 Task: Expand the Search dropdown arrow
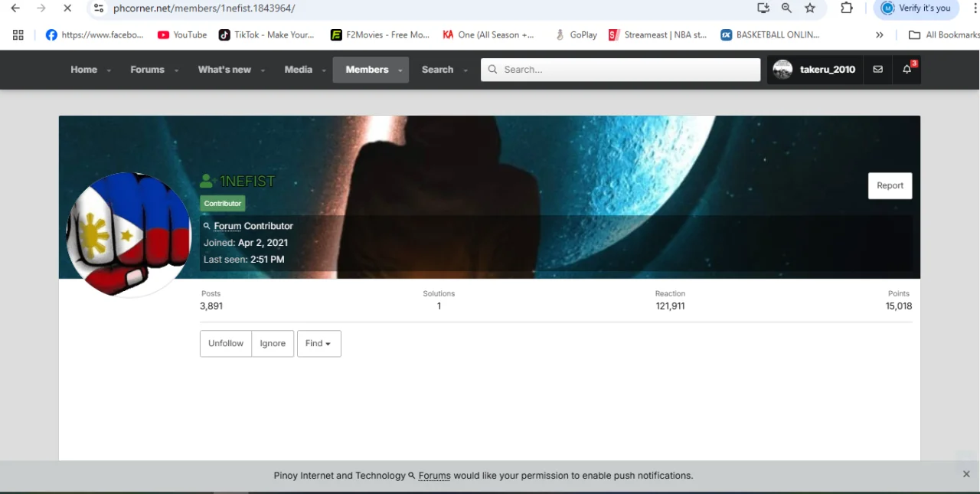pos(465,70)
